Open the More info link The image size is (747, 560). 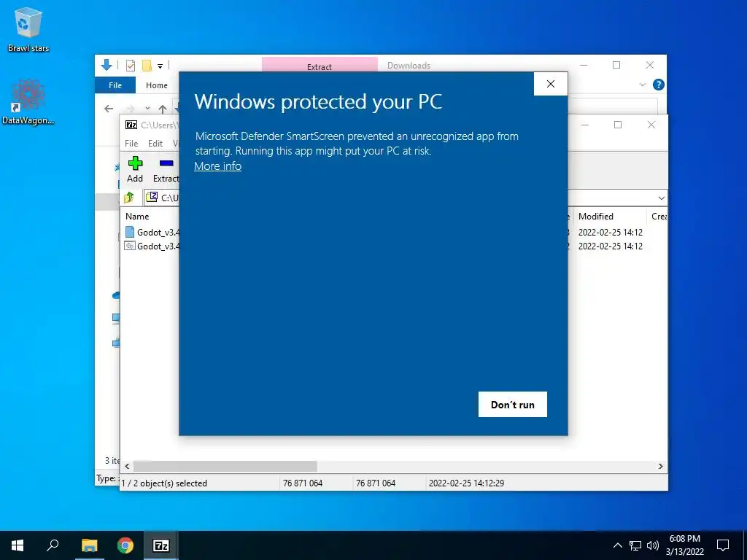pos(217,166)
